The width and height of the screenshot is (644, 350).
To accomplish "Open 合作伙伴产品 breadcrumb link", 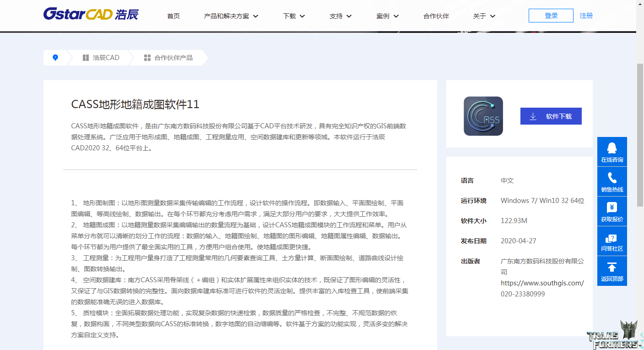I will point(173,58).
